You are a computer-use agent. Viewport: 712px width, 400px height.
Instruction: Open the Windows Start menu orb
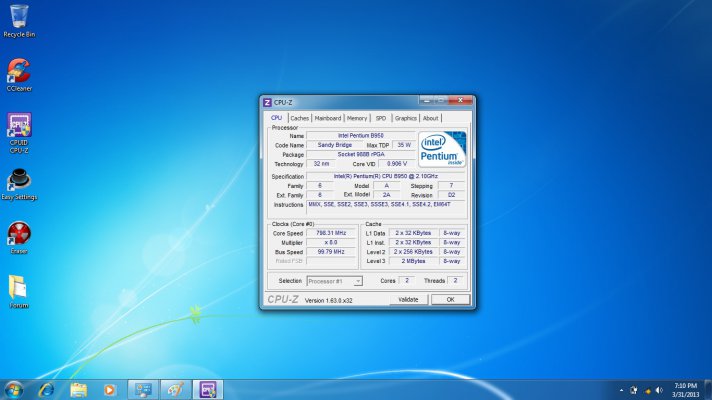[13, 390]
